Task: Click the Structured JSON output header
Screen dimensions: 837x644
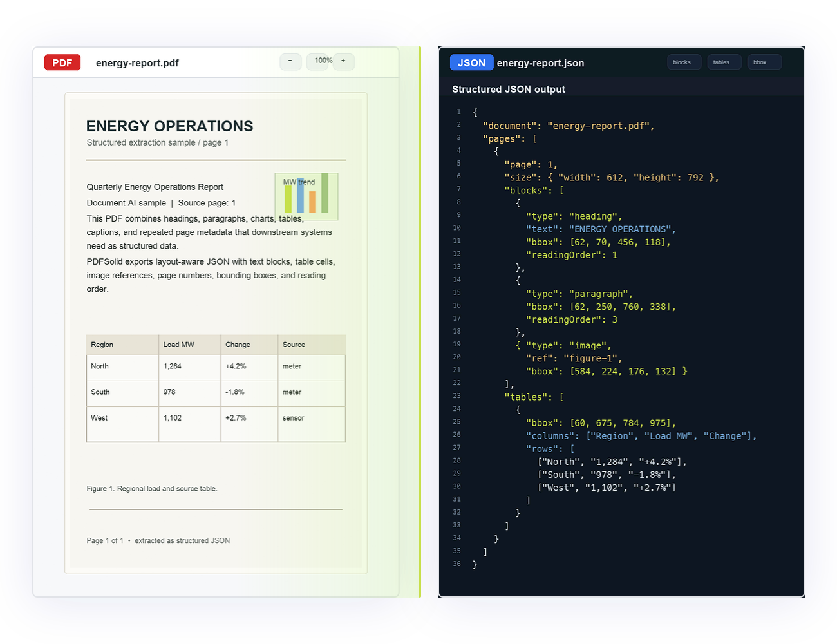Action: (509, 90)
